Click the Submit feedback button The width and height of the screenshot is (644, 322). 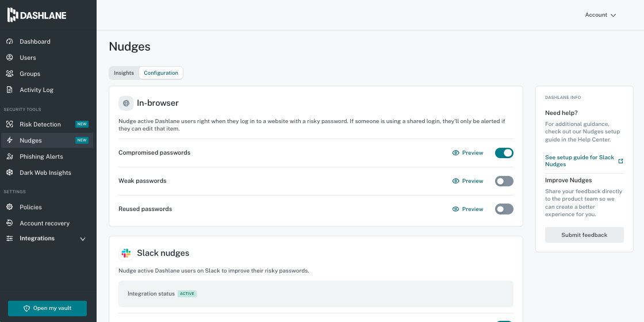[584, 235]
